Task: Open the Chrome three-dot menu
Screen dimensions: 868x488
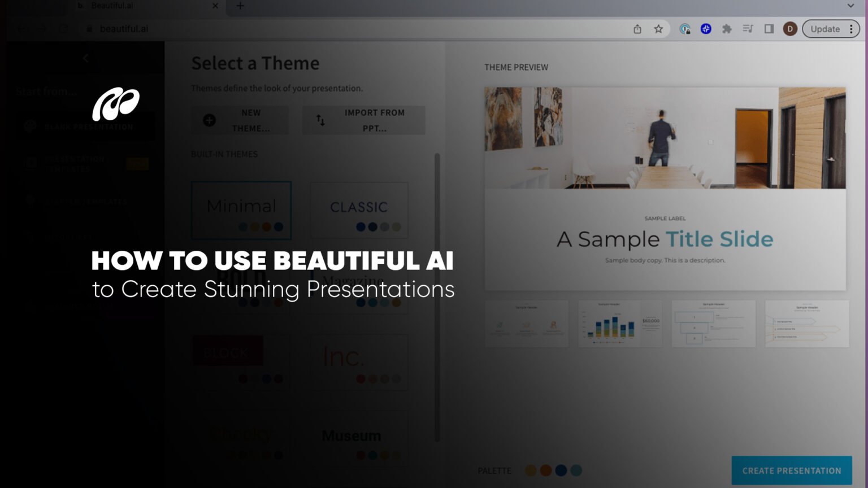Action: click(x=852, y=29)
